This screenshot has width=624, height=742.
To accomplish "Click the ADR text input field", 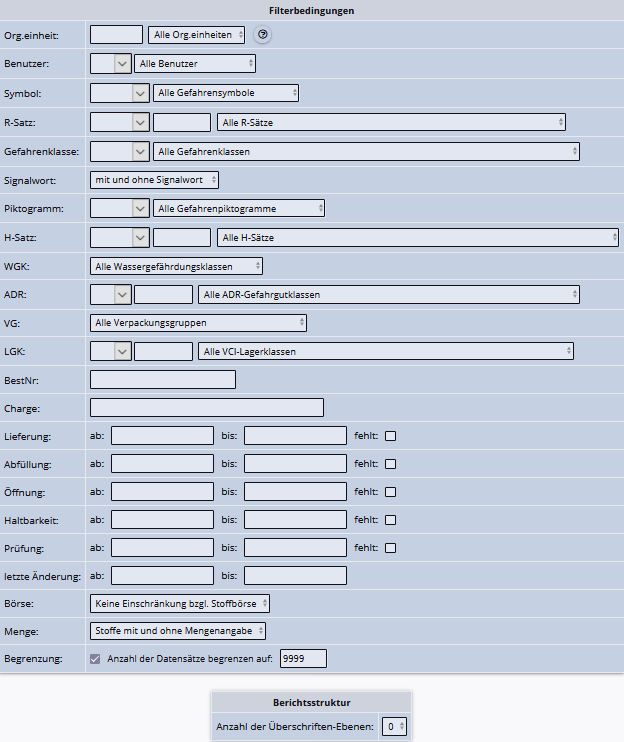I will coord(164,295).
